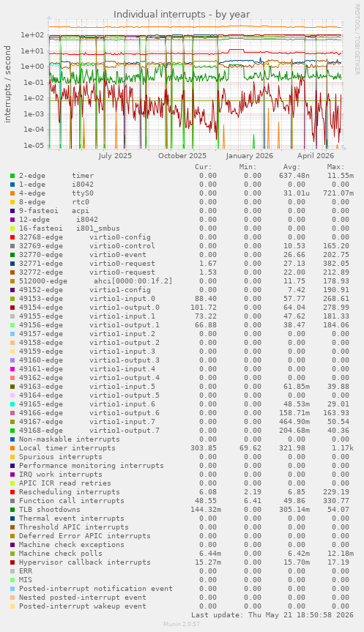Click the legend label 'Local timer interrupts'
This screenshot has height=632, width=364.
coord(67,448)
